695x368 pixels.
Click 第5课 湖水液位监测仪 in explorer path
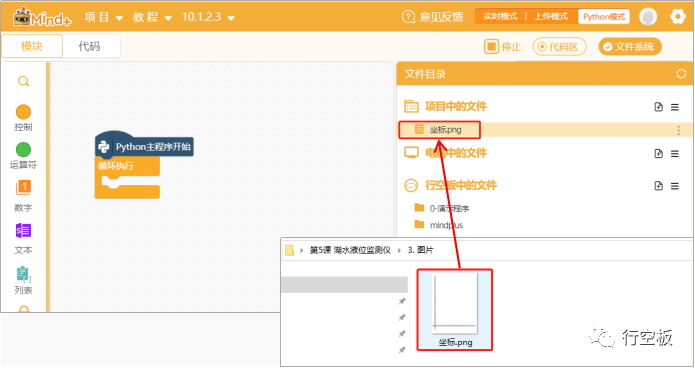coord(350,250)
